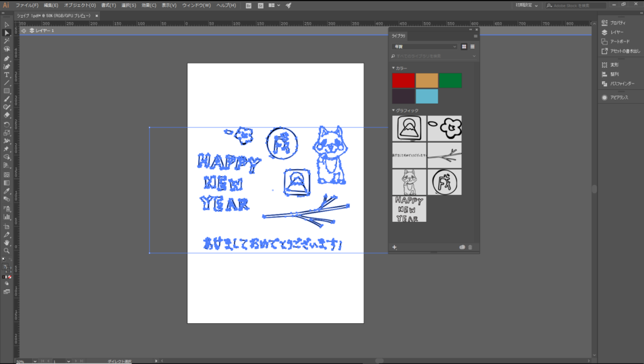Open the 年賀 library dropdown
The image size is (644, 364).
[x=425, y=47]
